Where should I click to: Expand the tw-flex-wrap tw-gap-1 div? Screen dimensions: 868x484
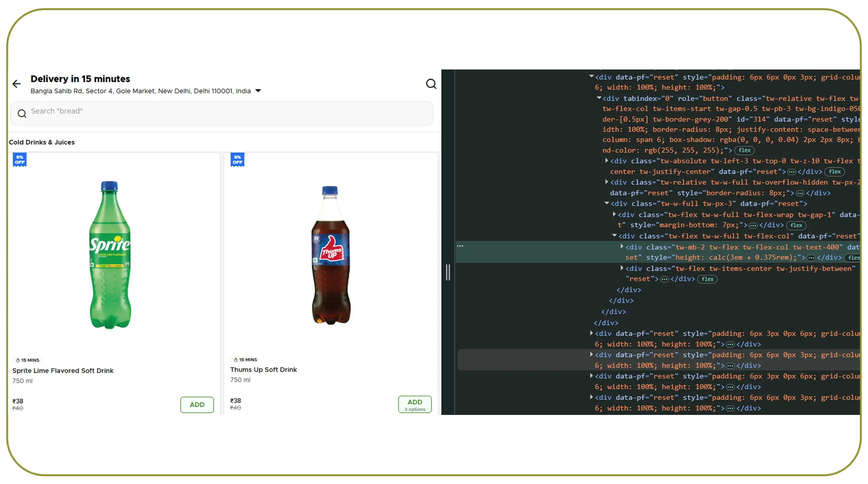tap(614, 214)
